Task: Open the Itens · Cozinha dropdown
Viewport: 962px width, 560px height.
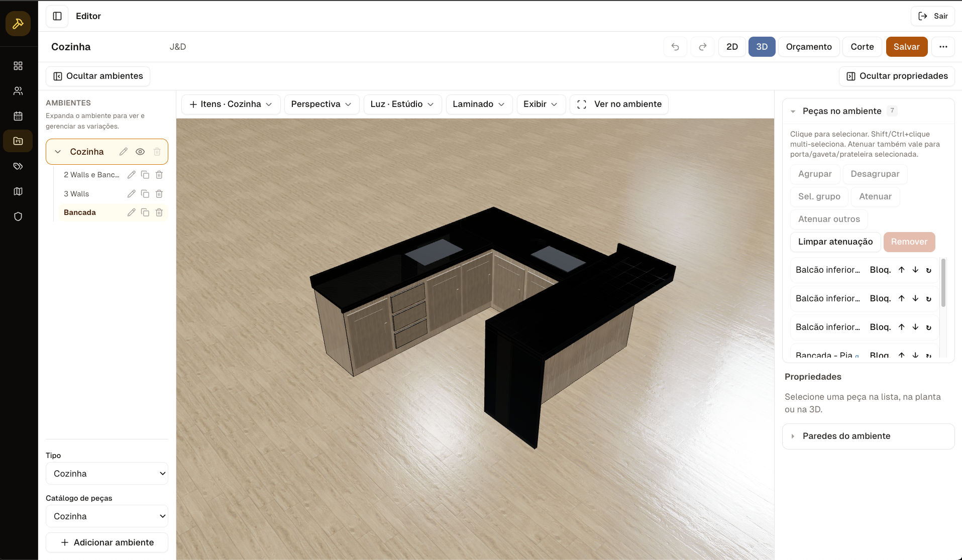Action: [x=231, y=104]
